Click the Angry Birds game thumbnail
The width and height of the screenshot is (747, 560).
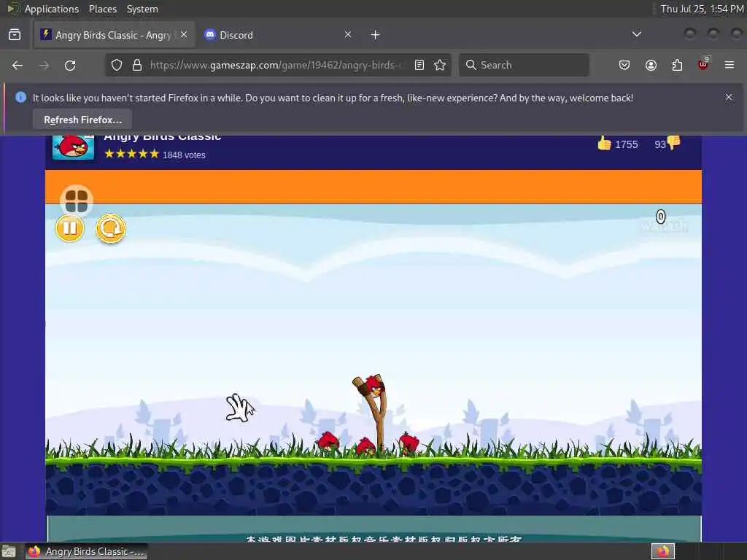[x=74, y=147]
